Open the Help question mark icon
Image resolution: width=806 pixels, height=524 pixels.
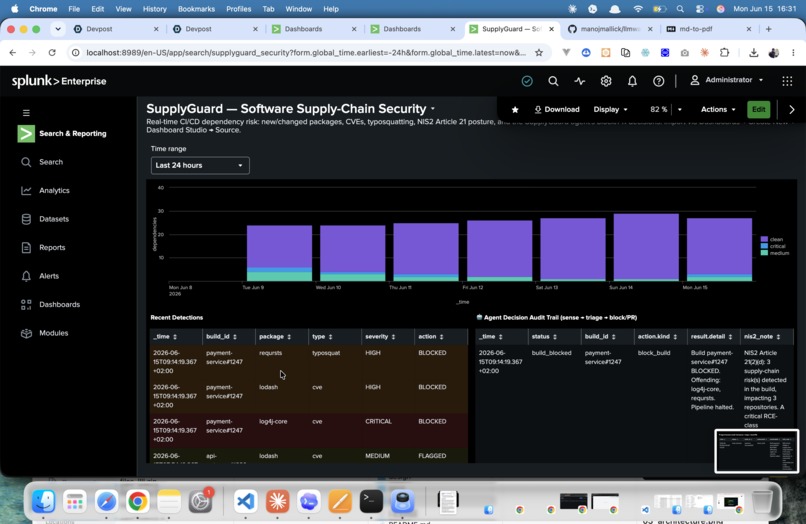(658, 81)
